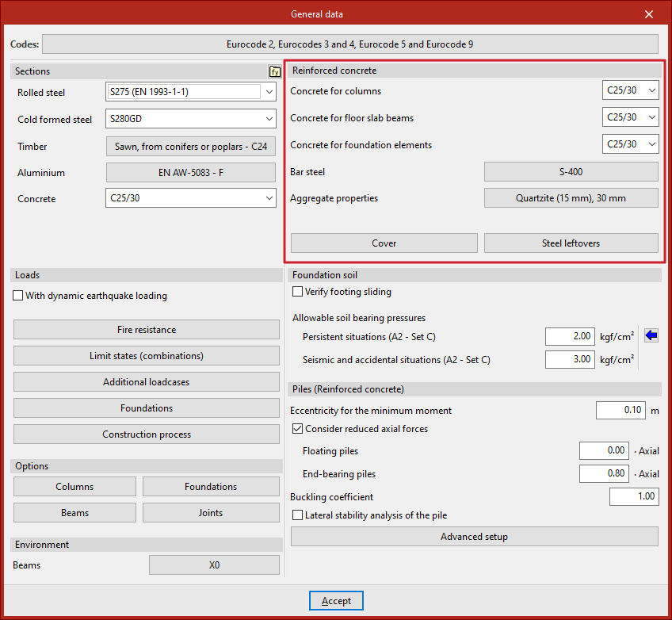Open the Cover settings button
The image size is (672, 620).
coord(384,243)
